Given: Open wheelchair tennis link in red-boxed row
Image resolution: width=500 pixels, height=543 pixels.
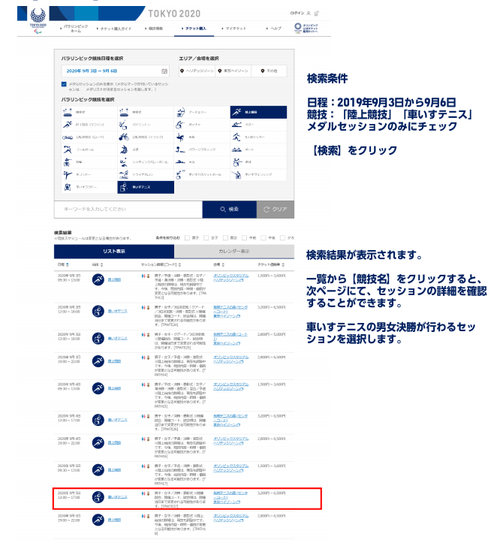Looking at the screenshot, I should [117, 497].
